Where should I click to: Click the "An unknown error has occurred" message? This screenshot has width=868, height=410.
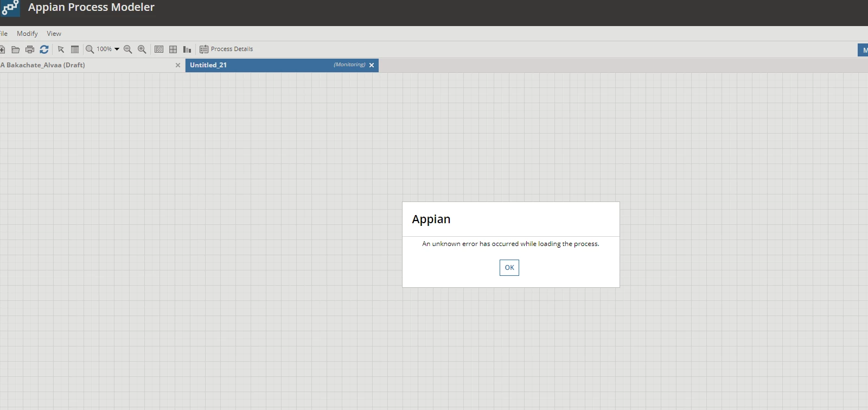[x=511, y=244]
